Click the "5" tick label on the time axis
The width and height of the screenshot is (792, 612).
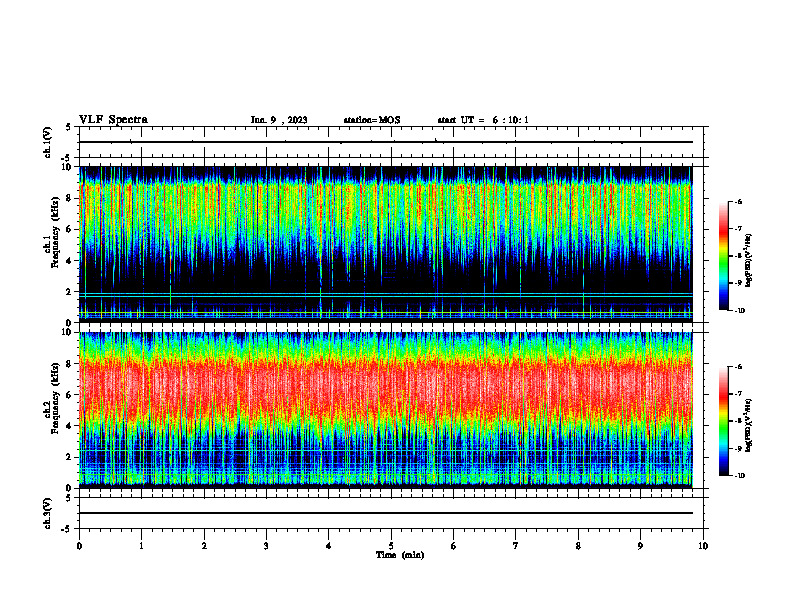click(391, 546)
